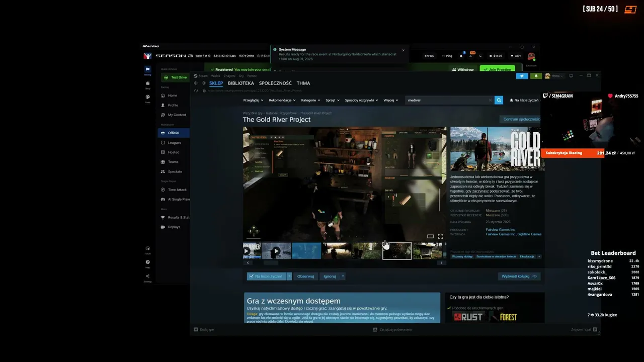Expand the Sprzęt store dropdown
The height and width of the screenshot is (362, 644).
point(333,100)
